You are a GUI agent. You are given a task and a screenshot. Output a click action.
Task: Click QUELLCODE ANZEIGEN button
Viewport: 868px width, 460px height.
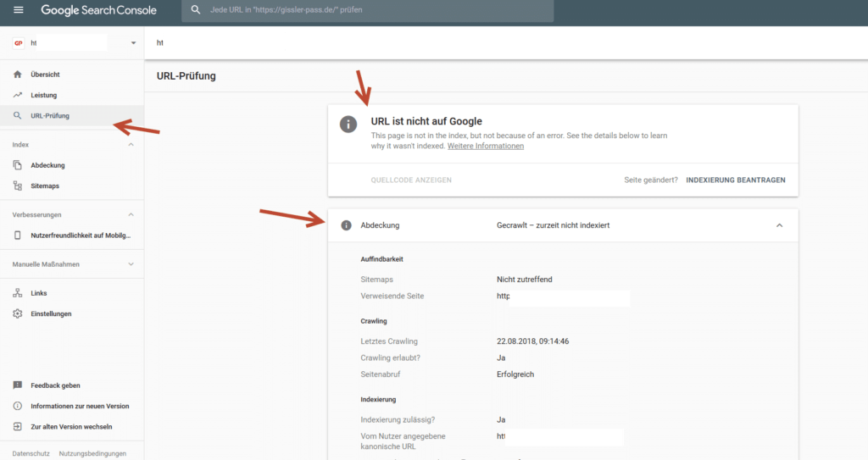(411, 180)
